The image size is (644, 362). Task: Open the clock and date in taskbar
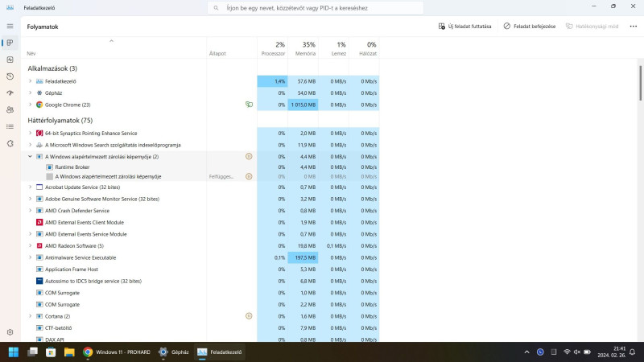[612, 352]
